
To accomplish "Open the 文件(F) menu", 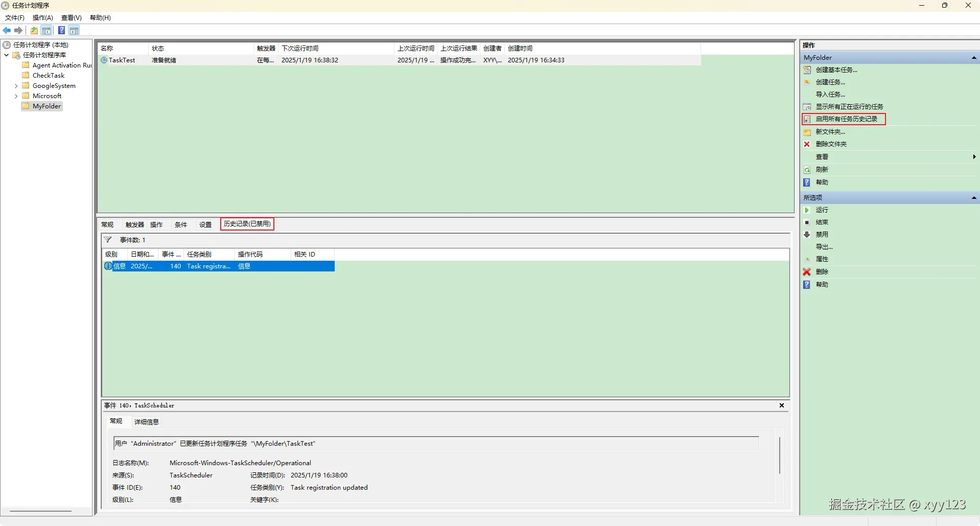I will [x=15, y=18].
